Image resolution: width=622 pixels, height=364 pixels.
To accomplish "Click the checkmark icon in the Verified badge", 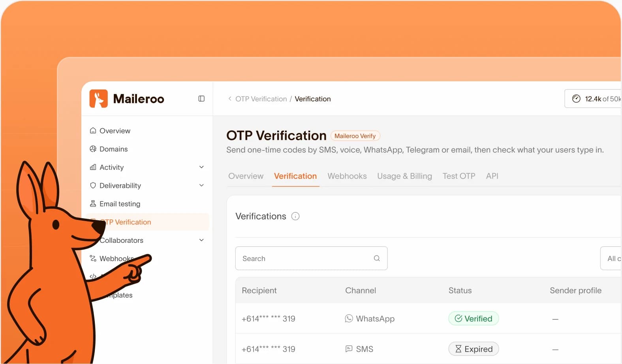I will (x=459, y=319).
